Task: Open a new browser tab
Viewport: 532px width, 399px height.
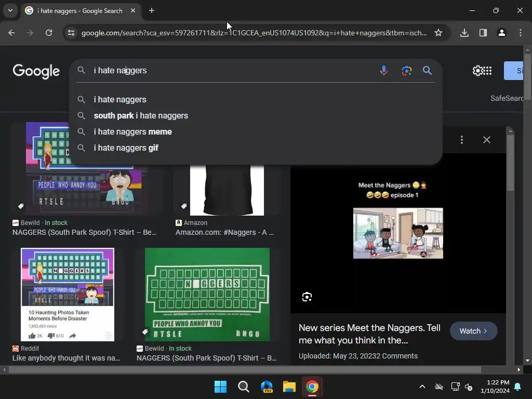Action: coord(152,10)
